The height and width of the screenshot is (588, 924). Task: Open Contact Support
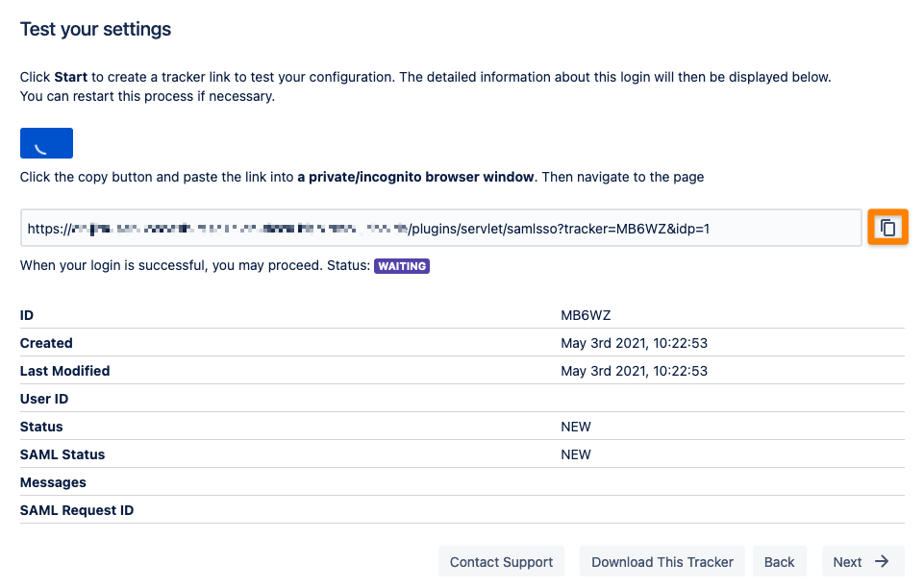(x=502, y=562)
